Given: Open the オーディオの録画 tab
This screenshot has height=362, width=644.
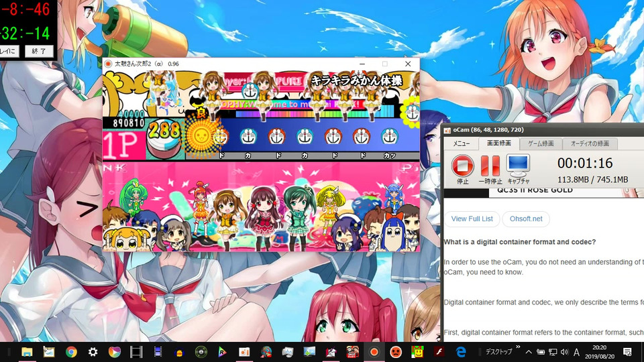Looking at the screenshot, I should click(x=590, y=143).
